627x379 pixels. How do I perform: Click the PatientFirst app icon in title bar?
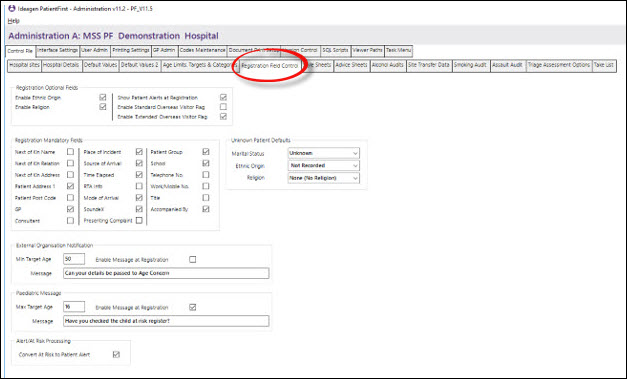pos(12,8)
